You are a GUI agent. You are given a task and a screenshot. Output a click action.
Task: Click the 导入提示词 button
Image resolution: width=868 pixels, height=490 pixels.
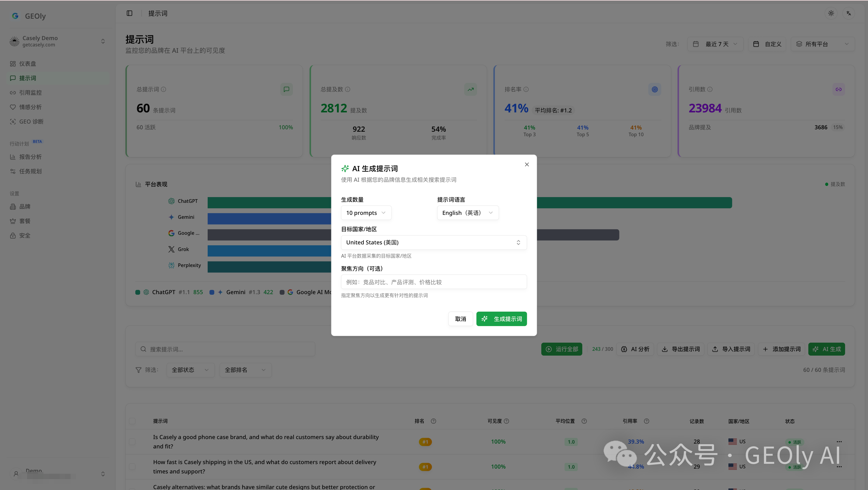731,349
